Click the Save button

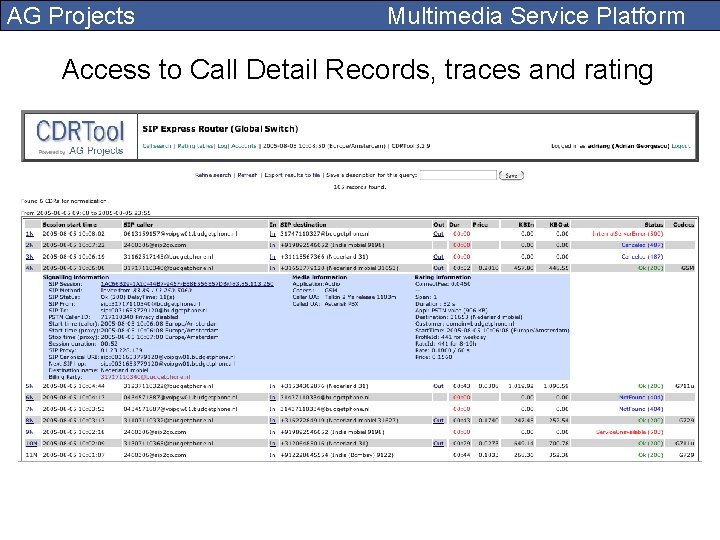coord(511,175)
